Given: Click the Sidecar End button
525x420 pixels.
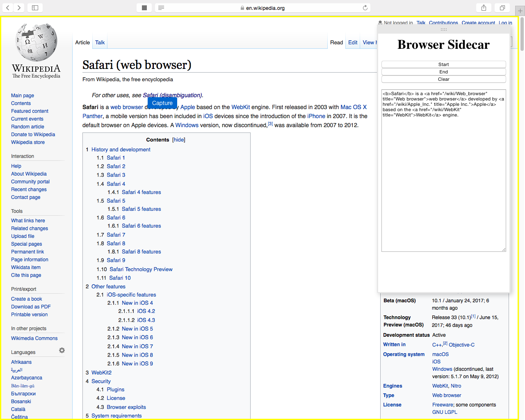Looking at the screenshot, I should coord(443,72).
